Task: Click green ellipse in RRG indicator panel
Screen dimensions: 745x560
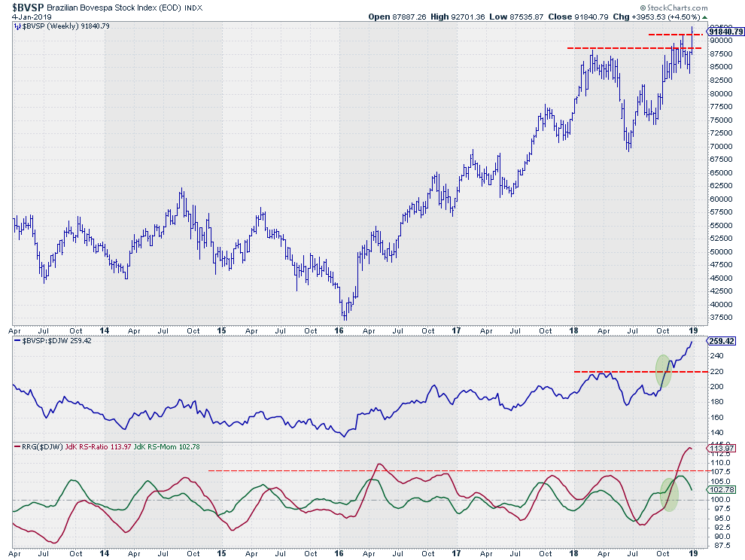Action: point(669,495)
